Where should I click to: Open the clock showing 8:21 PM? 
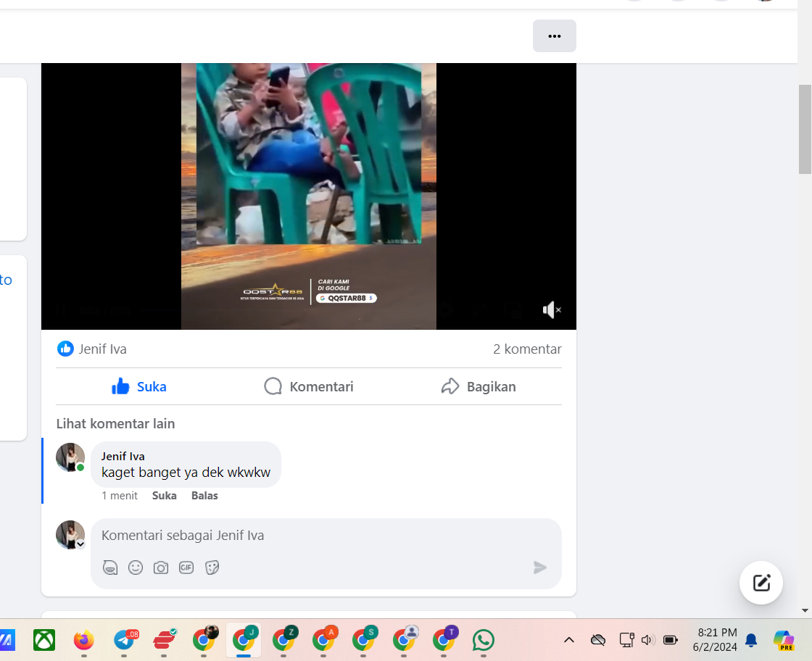[x=715, y=640]
